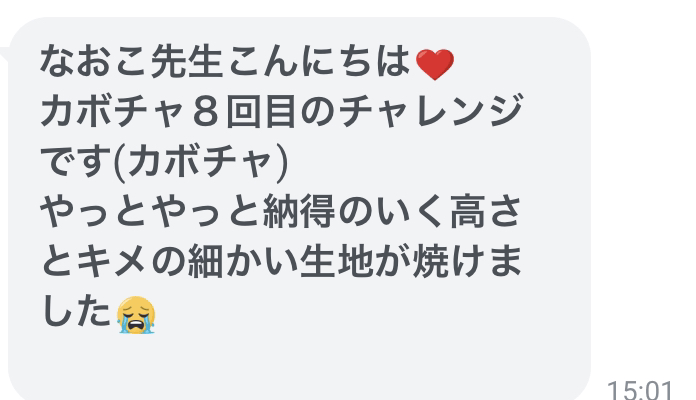This screenshot has width=696, height=400.
Task: Click the word 高さ in the message
Action: 486,212
